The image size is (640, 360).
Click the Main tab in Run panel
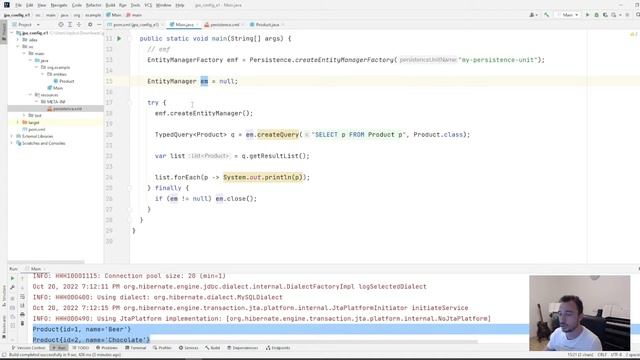35,269
